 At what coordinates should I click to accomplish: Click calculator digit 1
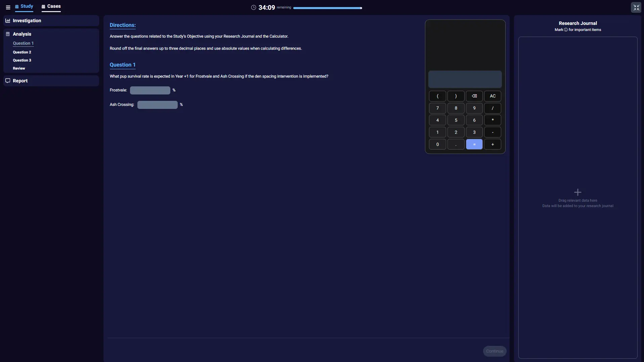click(437, 132)
